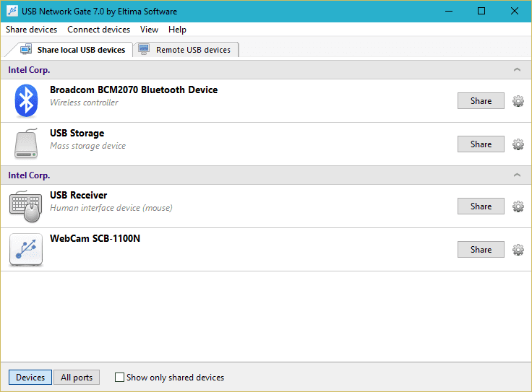
Task: Collapse the second Intel Corp. group
Action: click(x=516, y=175)
